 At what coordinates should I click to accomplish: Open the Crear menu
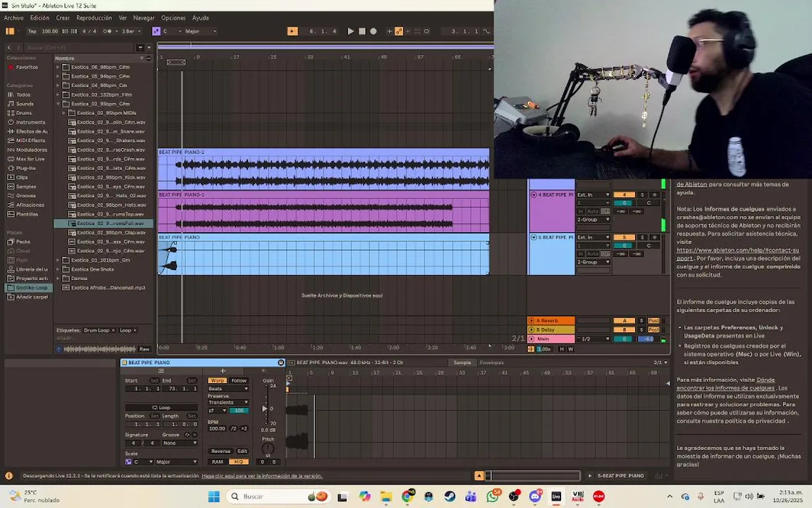tap(63, 18)
